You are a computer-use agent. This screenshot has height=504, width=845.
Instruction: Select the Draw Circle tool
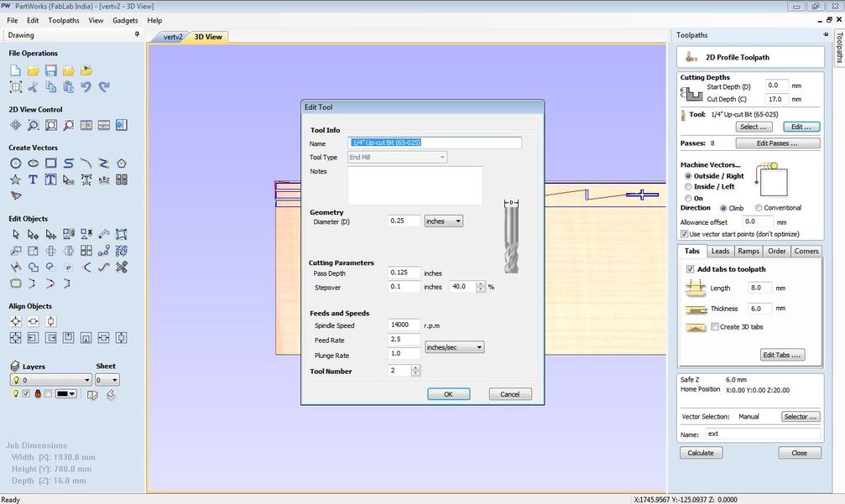16,164
